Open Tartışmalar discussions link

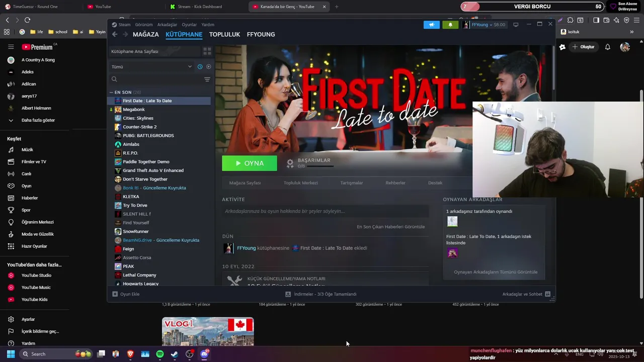[x=352, y=183]
